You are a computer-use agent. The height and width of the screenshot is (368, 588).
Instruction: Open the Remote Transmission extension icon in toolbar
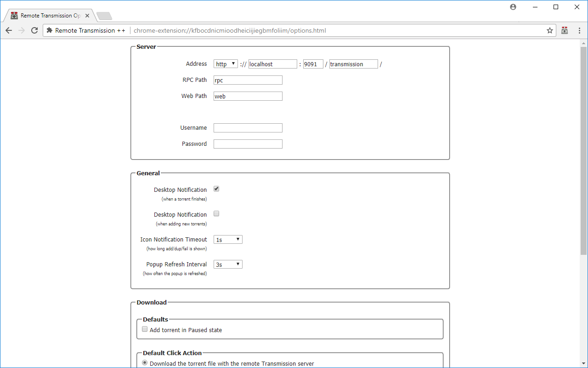[565, 30]
